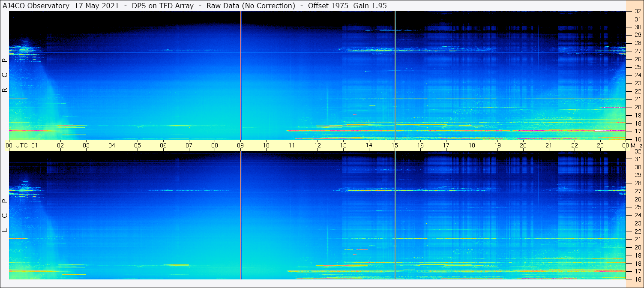Image resolution: width=644 pixels, height=288 pixels.
Task: Click the LCP panel vertical label
Action: pos(5,216)
